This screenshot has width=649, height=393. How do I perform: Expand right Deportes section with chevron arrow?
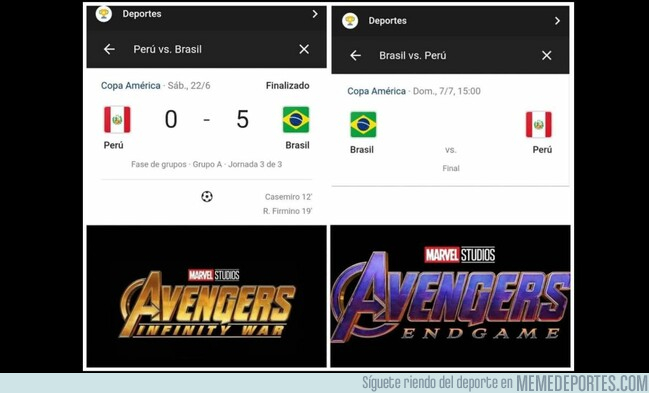point(558,21)
